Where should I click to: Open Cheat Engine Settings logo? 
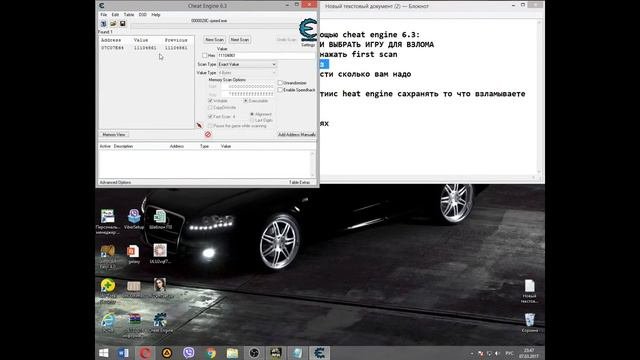308,31
